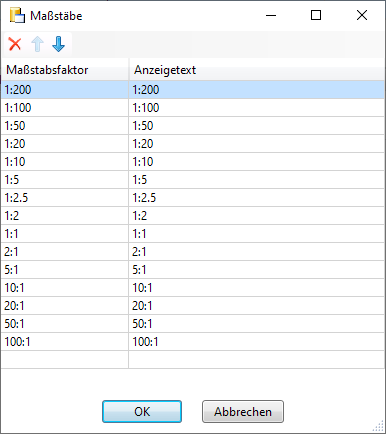Click 5:1 in the Anzeigetext column
386x434 pixels.
click(256, 270)
